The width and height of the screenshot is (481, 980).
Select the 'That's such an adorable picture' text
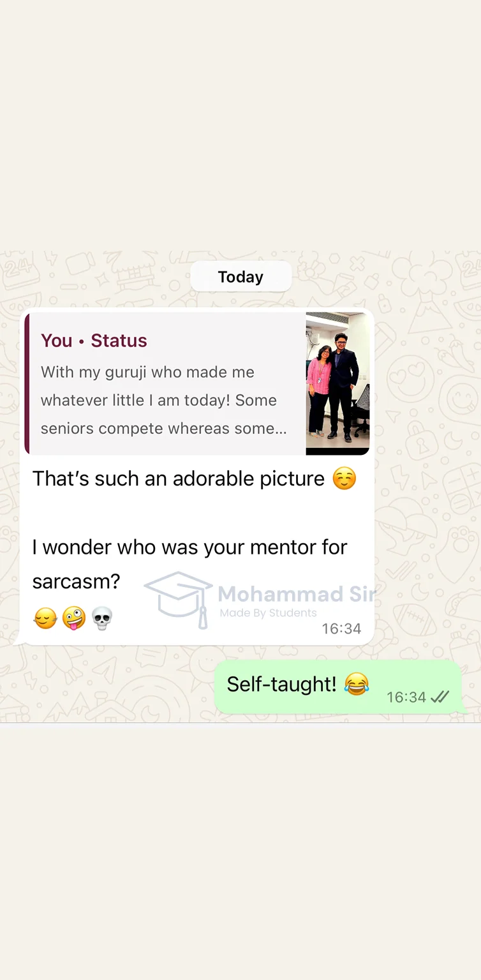click(179, 479)
